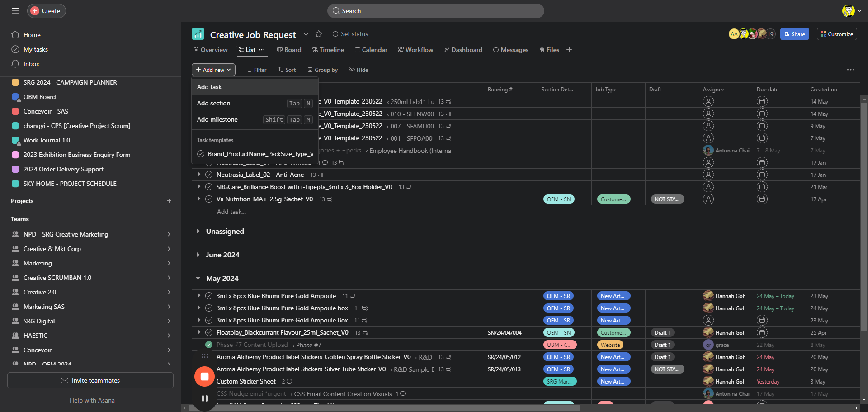The image size is (868, 412).
Task: Focus the Search field
Action: tap(435, 11)
